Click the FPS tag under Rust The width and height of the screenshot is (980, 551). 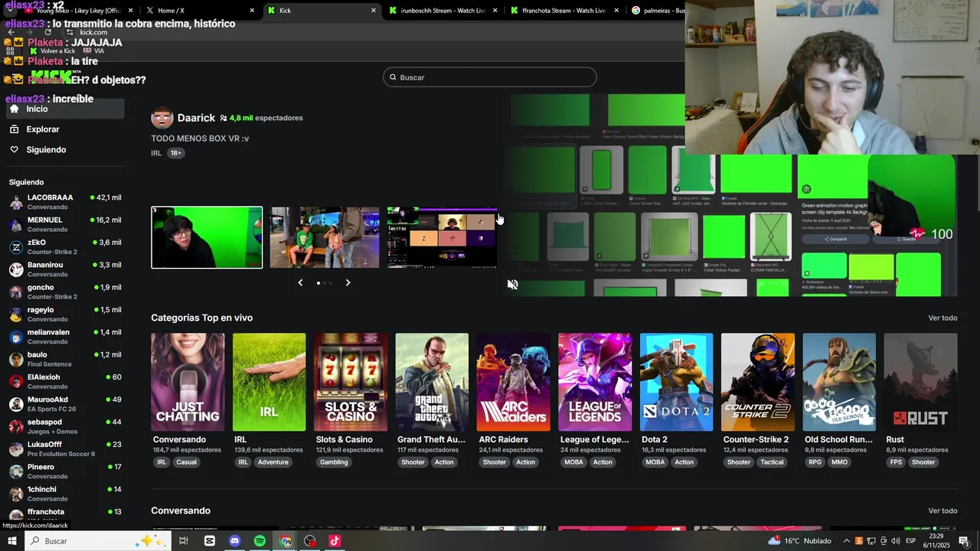[x=896, y=462]
